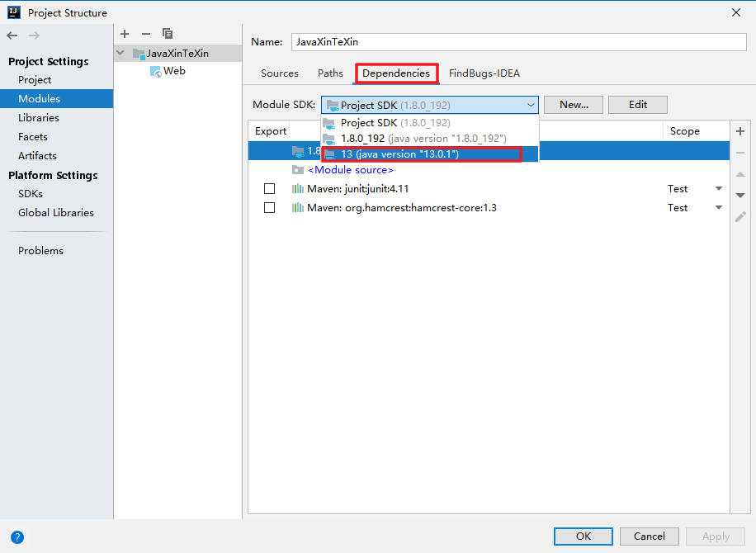Click the Web facet icon

tap(155, 71)
